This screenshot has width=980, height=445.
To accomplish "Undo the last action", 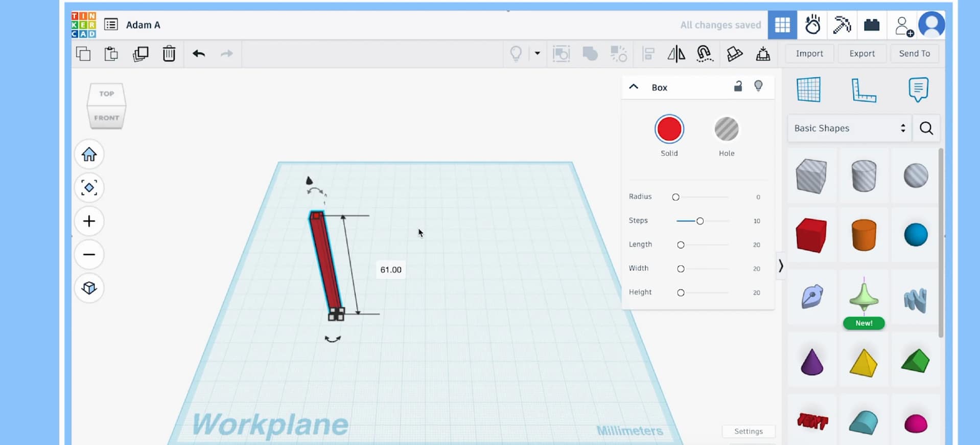I will [199, 53].
